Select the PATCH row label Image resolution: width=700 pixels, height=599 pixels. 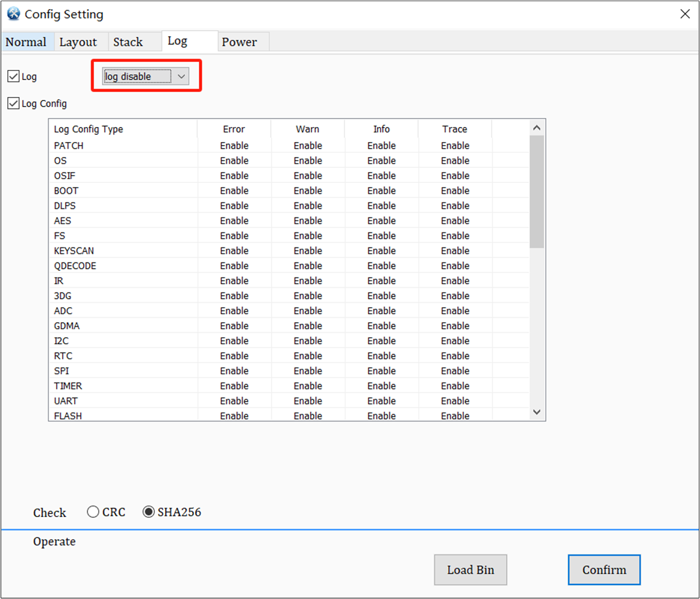click(69, 146)
